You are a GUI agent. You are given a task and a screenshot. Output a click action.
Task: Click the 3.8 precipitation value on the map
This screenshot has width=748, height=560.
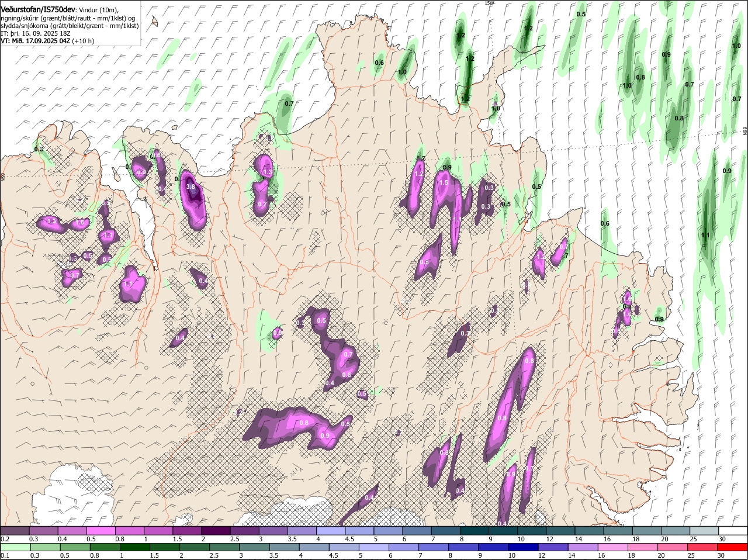coord(191,186)
